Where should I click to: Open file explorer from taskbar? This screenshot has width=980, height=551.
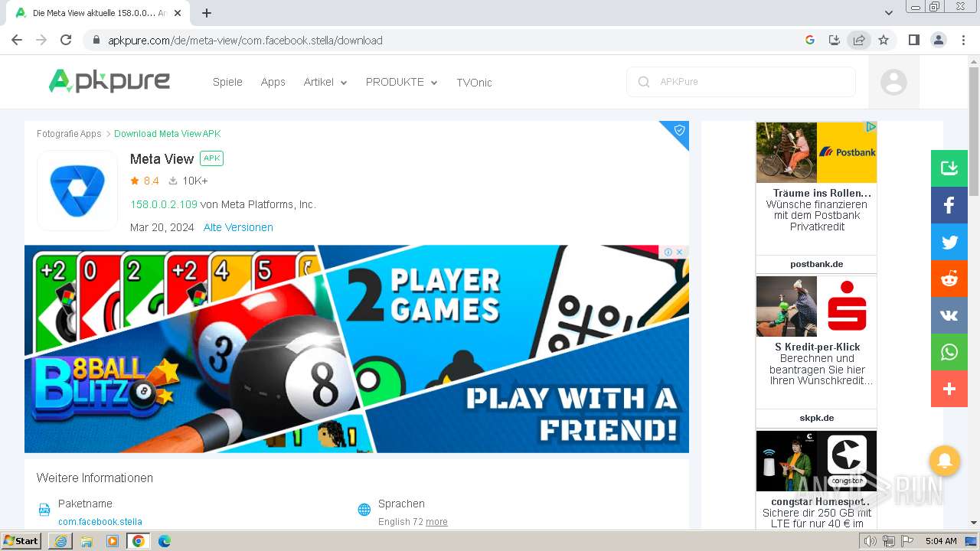click(x=87, y=541)
